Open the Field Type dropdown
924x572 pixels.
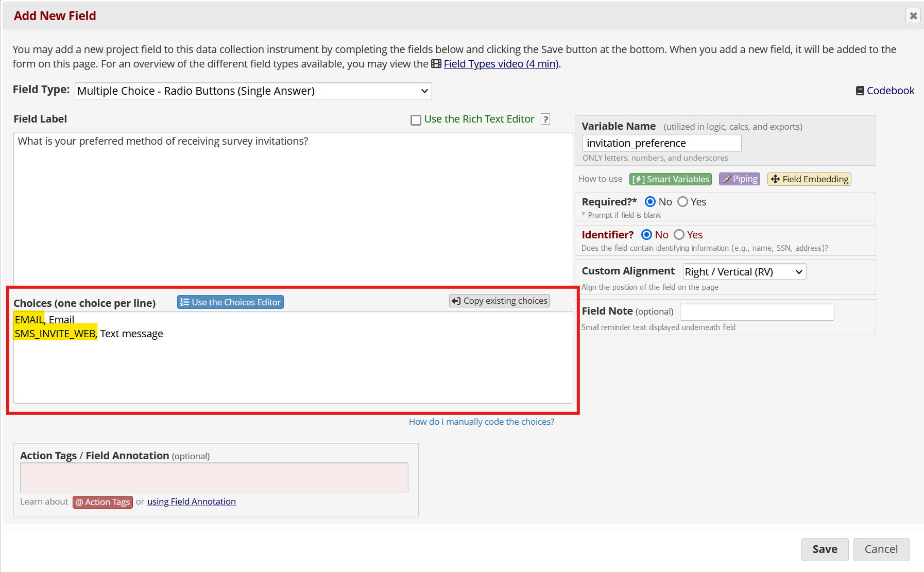point(253,91)
